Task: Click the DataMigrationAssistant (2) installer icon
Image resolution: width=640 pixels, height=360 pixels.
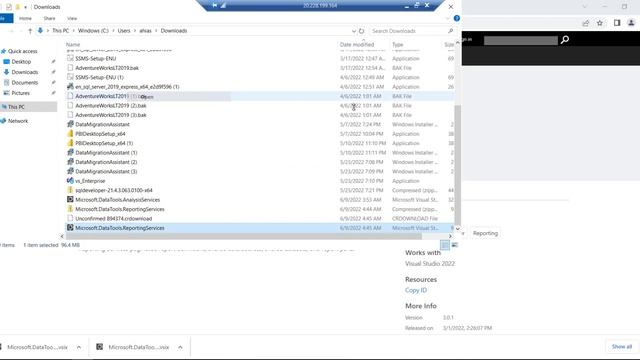Action: click(70, 162)
